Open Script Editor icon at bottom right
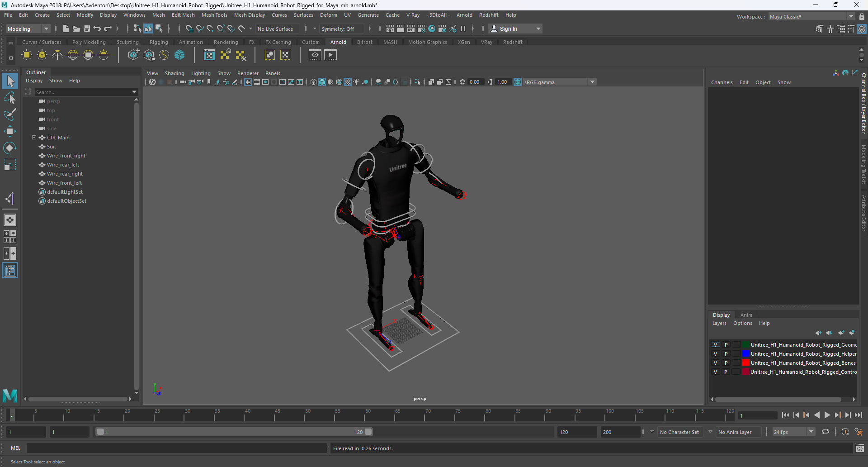Screen dimensions: 868x467 pyautogui.click(x=860, y=448)
